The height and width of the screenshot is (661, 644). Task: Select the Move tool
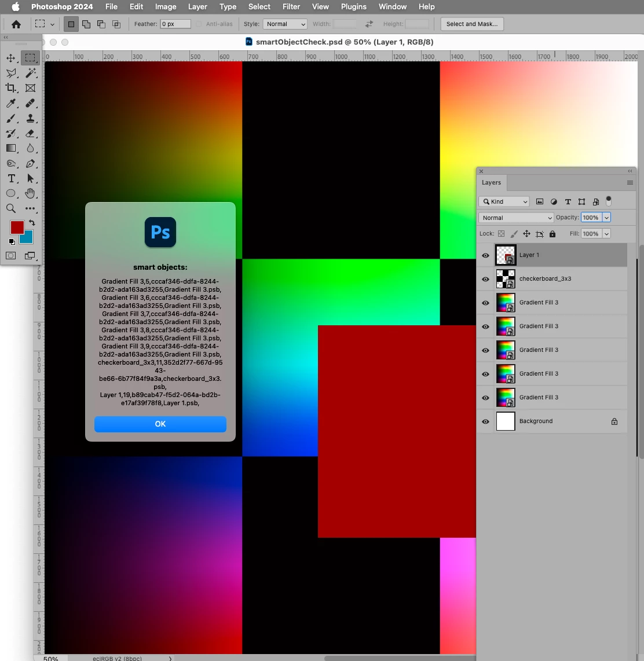coord(11,58)
